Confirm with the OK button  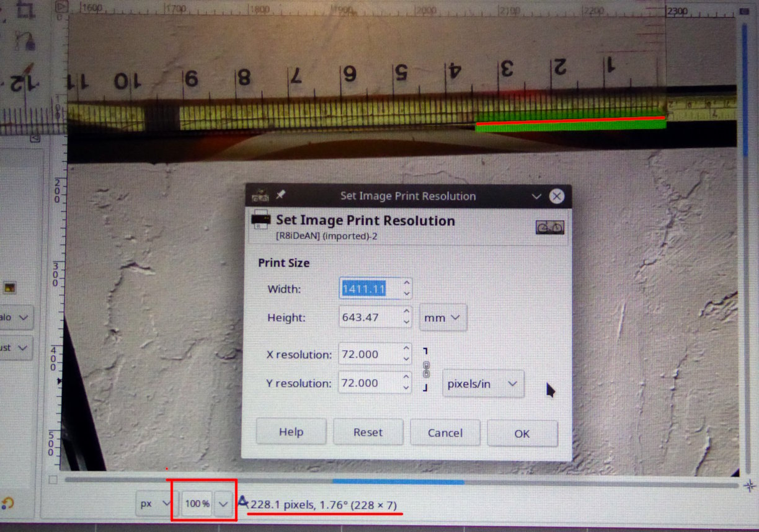tap(522, 433)
